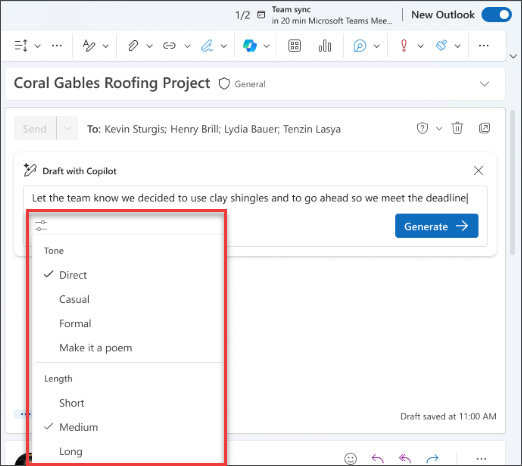This screenshot has width=522, height=466.
Task: Expand the text styles dropdown arrow
Action: [x=106, y=46]
